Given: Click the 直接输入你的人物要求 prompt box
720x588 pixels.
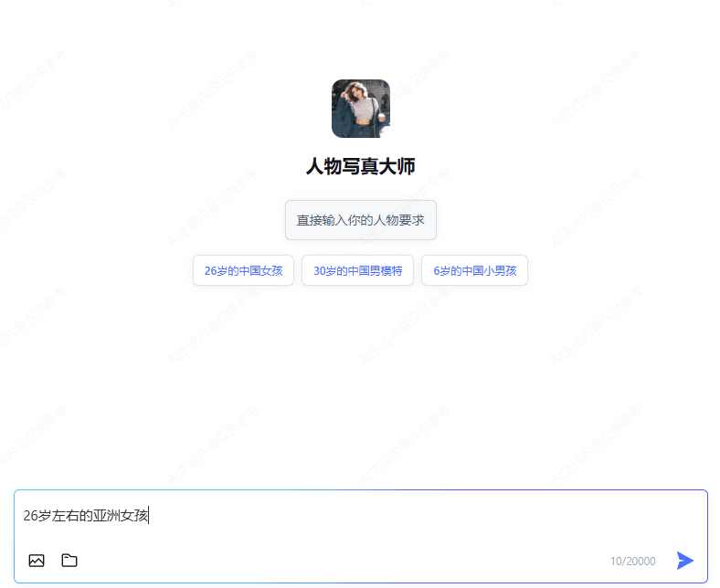Looking at the screenshot, I should 360,220.
